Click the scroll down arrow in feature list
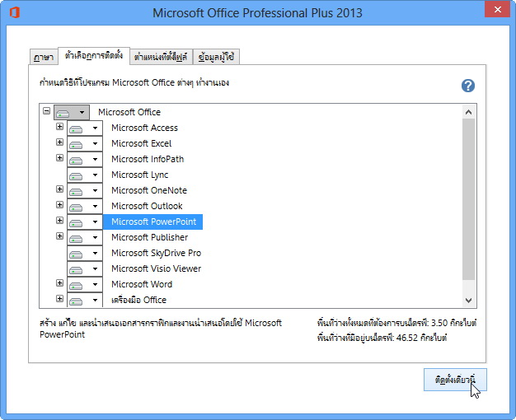Viewport: 516px width, 420px height. pos(469,300)
